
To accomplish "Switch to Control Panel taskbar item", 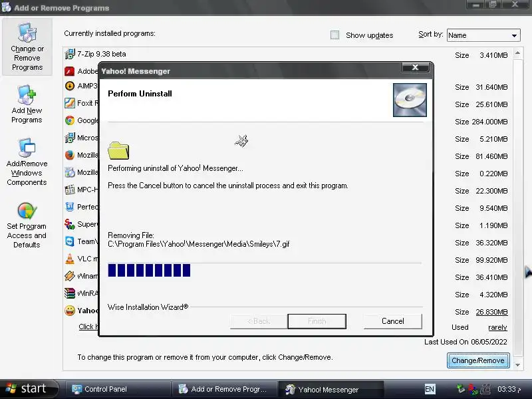I will point(118,389).
